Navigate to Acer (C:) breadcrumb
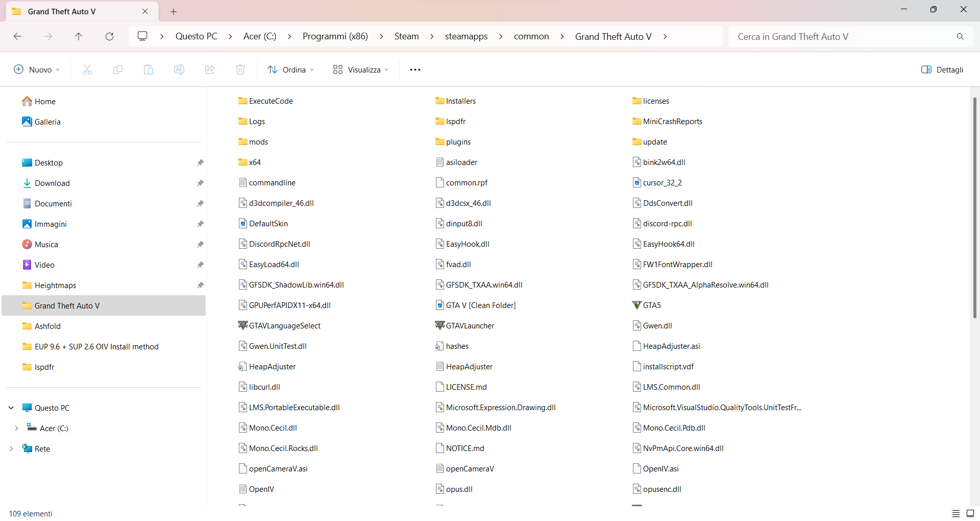This screenshot has width=980, height=521. click(x=260, y=37)
